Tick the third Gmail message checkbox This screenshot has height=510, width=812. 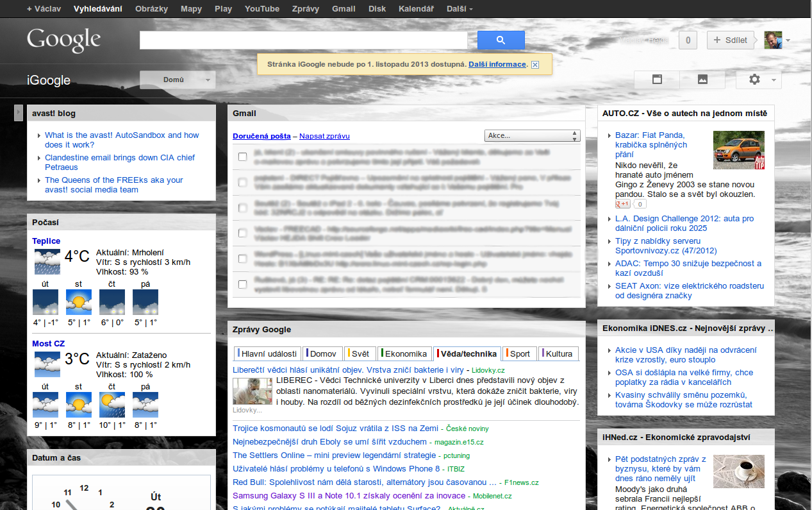click(242, 208)
